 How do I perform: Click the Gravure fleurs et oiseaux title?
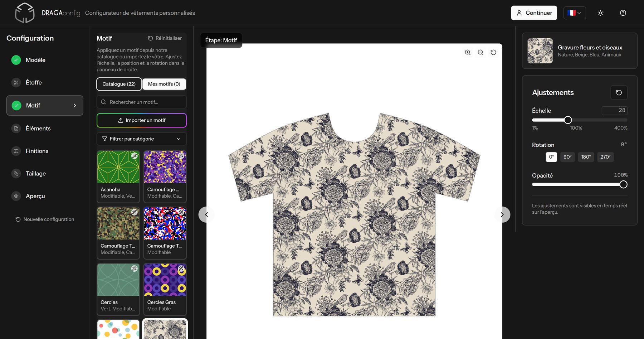(590, 48)
